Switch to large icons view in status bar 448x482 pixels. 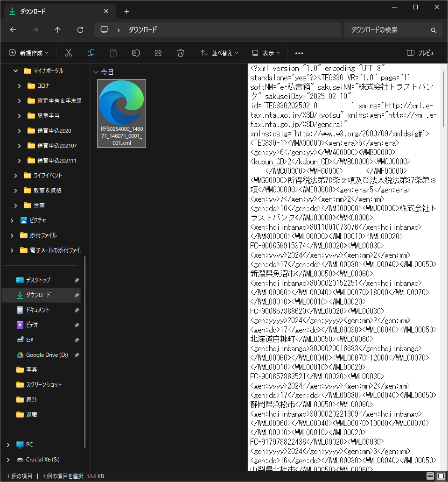click(x=441, y=476)
